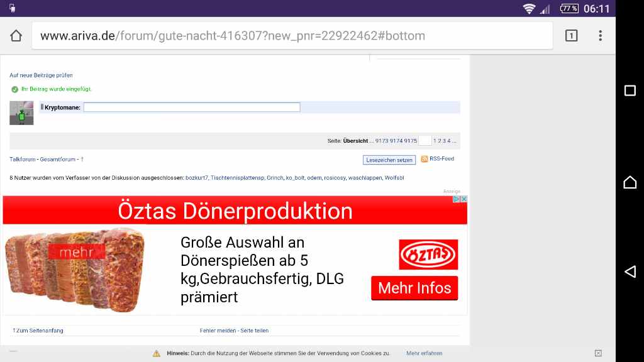Open excluded user rosicosy profile

pyautogui.click(x=335, y=178)
